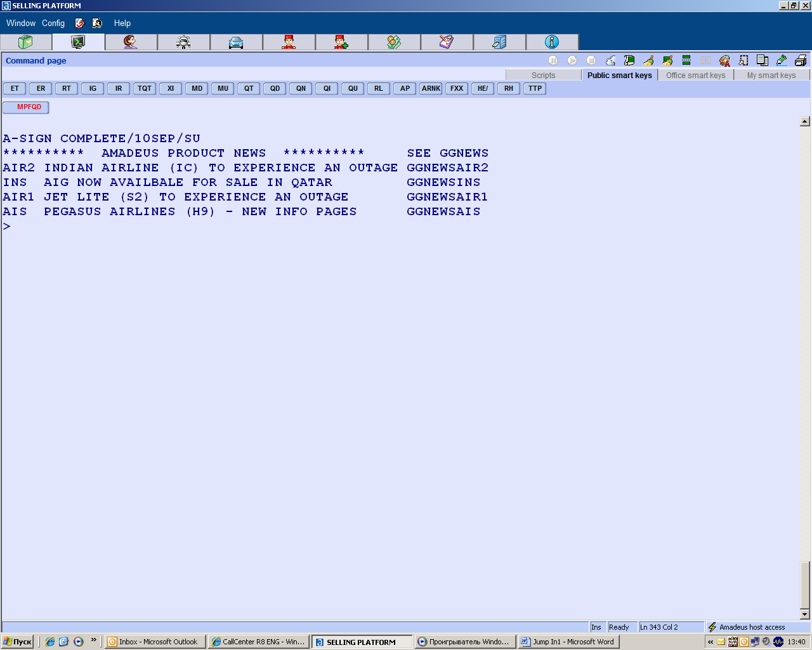Image resolution: width=812 pixels, height=650 pixels.
Task: Open the customer profile woman icon tab
Action: (131, 42)
